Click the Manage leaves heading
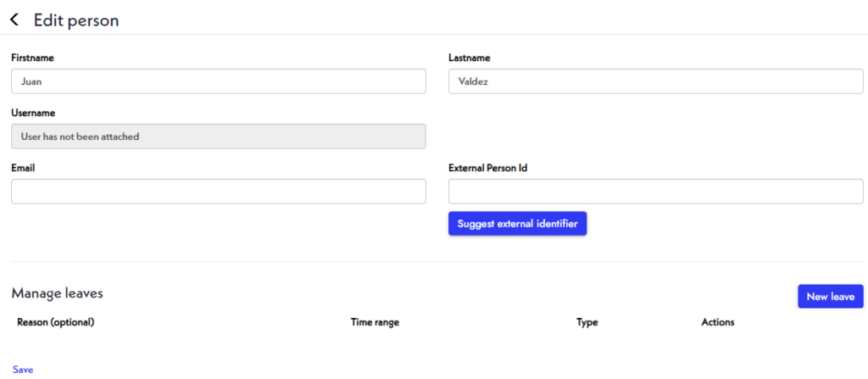 pyautogui.click(x=57, y=293)
